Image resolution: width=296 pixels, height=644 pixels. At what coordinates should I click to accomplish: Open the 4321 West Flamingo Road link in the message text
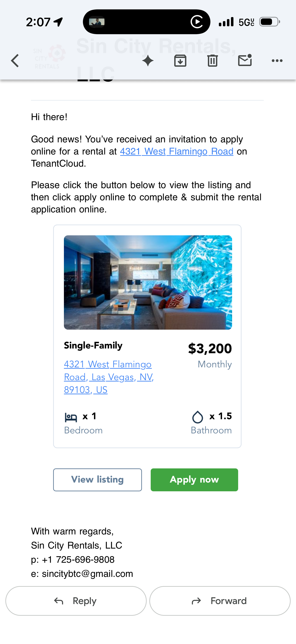tap(177, 152)
